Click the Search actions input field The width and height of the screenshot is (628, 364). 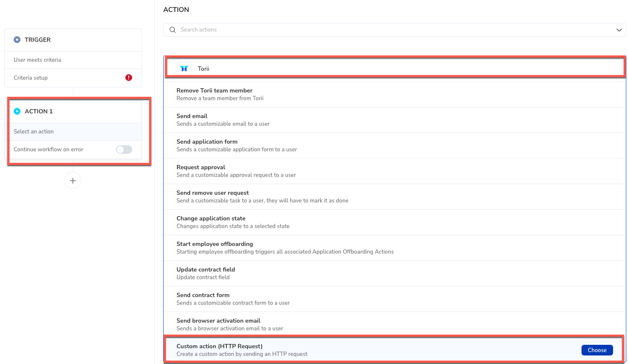pos(395,30)
